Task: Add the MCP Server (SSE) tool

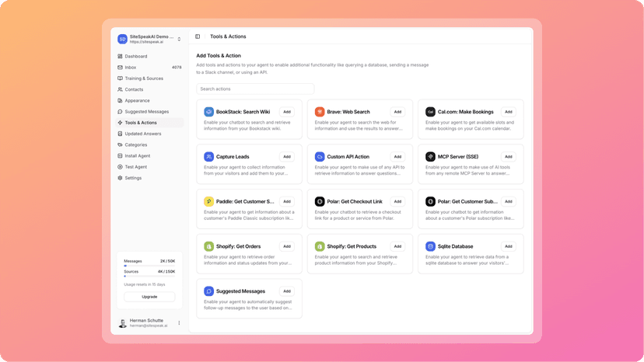Action: coord(509,157)
